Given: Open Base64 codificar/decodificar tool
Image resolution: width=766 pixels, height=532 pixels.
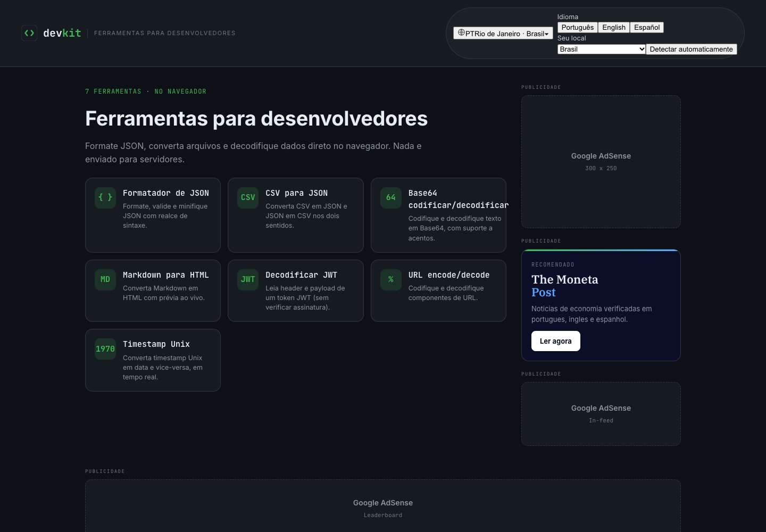Looking at the screenshot, I should click(x=438, y=215).
